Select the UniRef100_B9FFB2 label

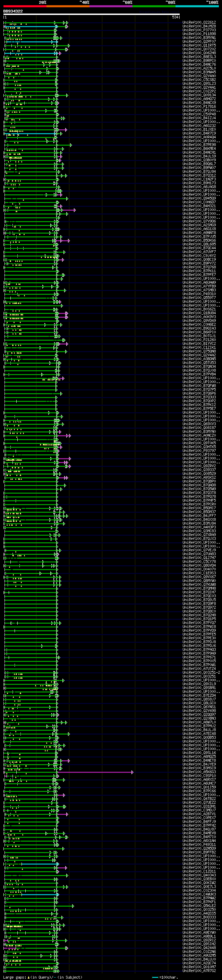(199, 852)
